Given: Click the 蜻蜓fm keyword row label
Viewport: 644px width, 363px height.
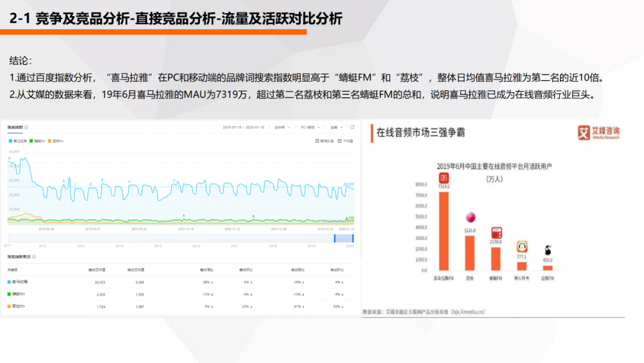Looking at the screenshot, I should pyautogui.click(x=18, y=294).
